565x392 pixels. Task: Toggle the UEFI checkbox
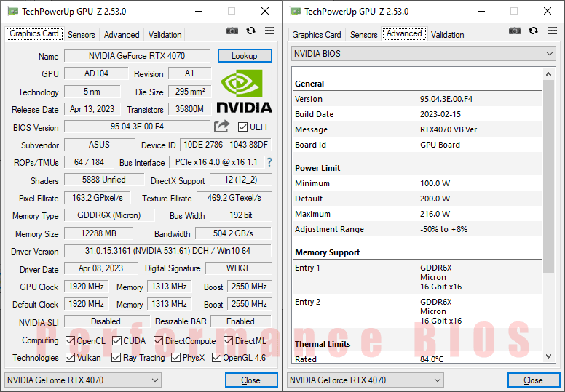242,127
